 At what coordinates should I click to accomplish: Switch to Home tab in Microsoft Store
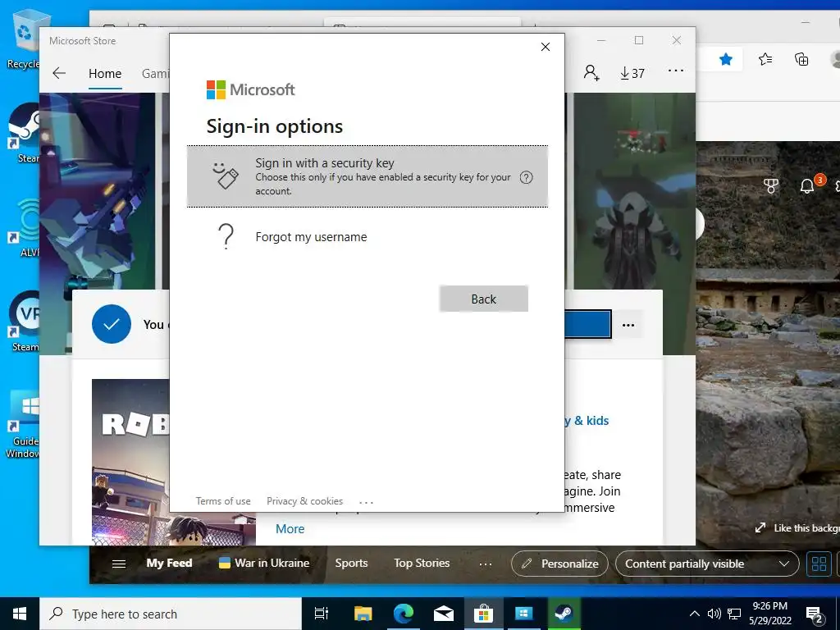pyautogui.click(x=105, y=73)
